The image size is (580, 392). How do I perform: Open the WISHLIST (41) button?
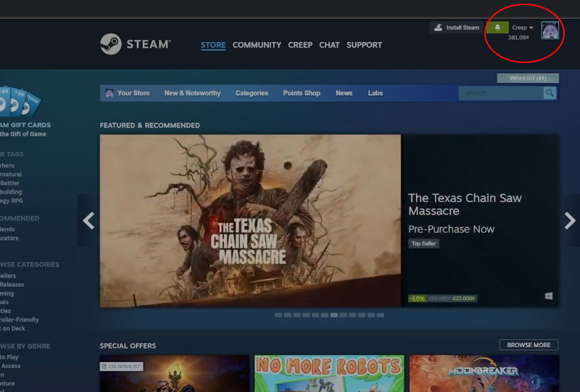pos(528,78)
